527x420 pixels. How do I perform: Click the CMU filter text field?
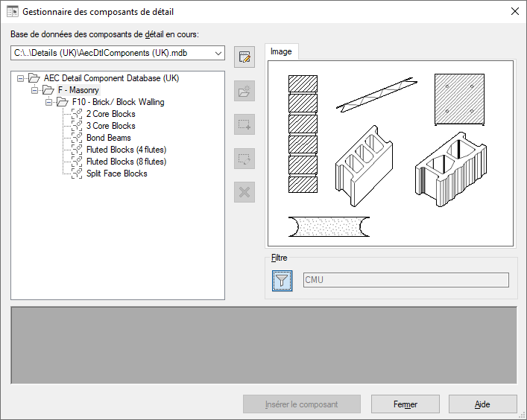click(406, 280)
